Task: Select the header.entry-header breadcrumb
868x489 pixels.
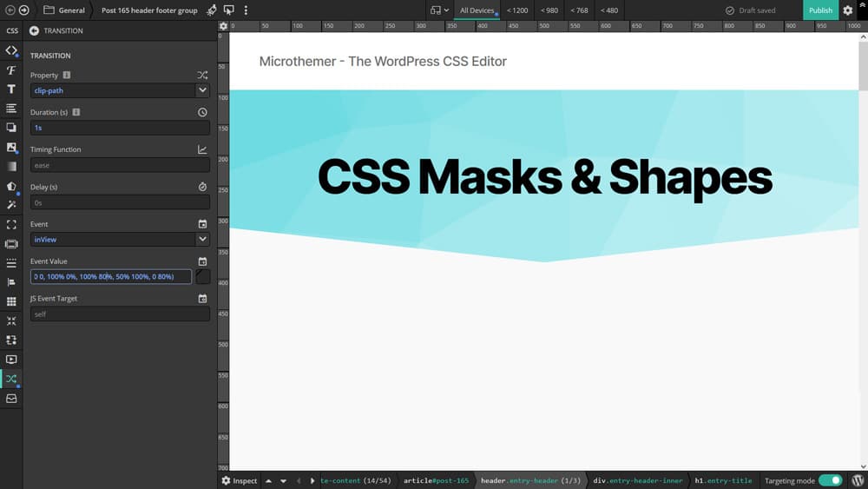Action: [x=530, y=480]
